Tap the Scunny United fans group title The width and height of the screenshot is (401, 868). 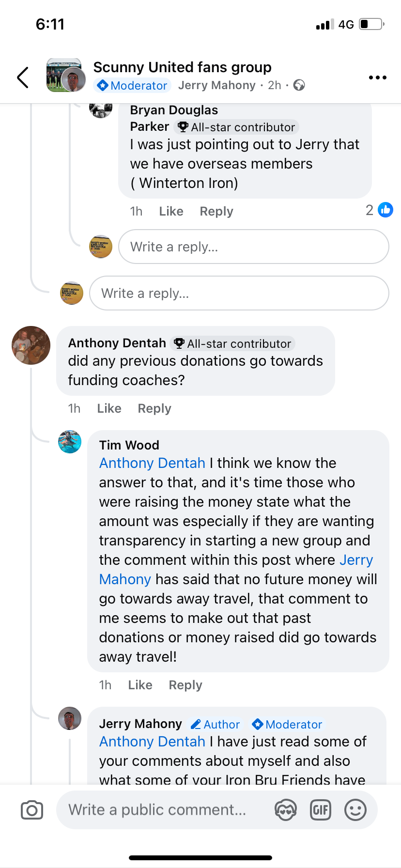pos(182,67)
